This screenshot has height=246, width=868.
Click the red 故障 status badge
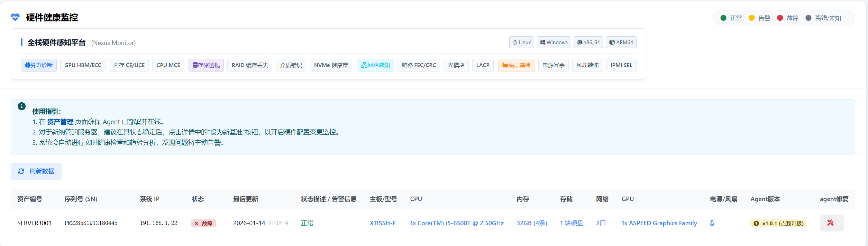click(203, 224)
